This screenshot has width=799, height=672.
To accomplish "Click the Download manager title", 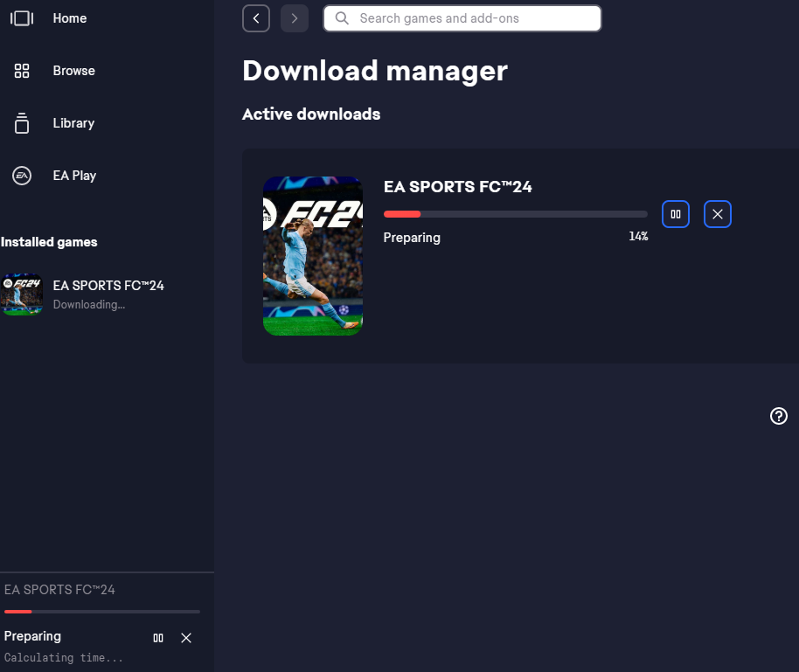I will [x=375, y=71].
